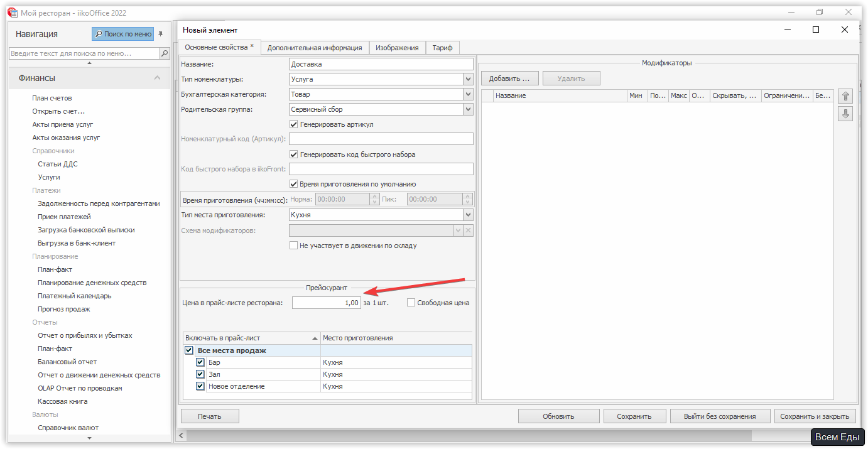Click the iikoOffice app icon in title bar

(11, 13)
